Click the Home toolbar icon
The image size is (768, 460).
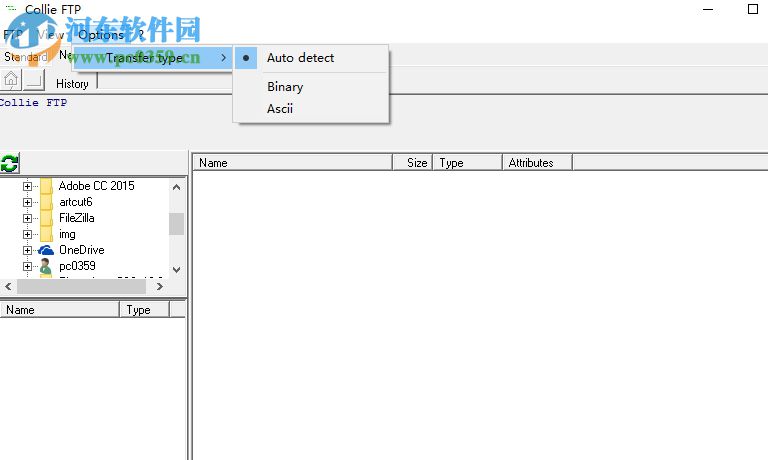pos(11,80)
